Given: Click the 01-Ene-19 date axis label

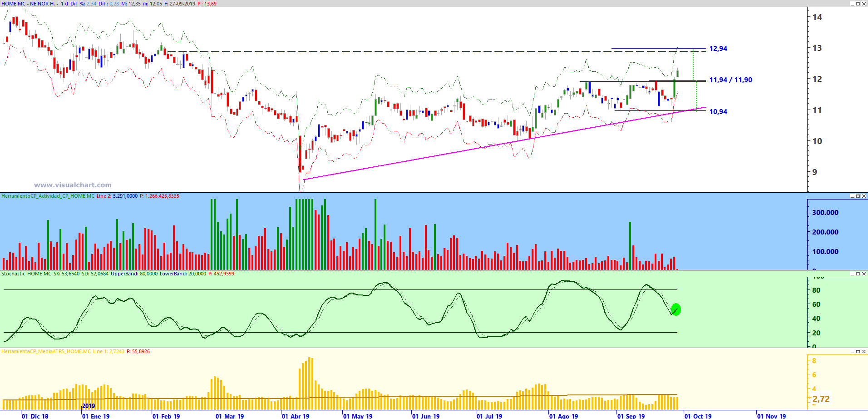Looking at the screenshot, I should [x=96, y=416].
